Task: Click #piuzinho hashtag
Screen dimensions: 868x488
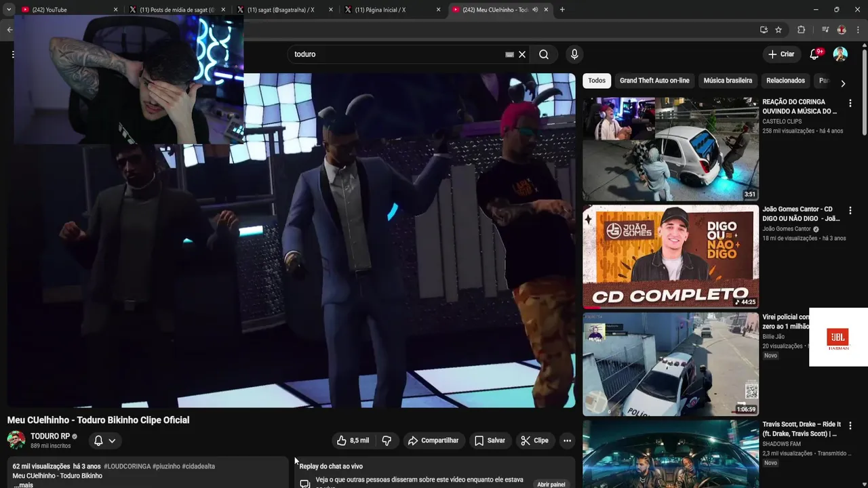Action: (x=165, y=466)
